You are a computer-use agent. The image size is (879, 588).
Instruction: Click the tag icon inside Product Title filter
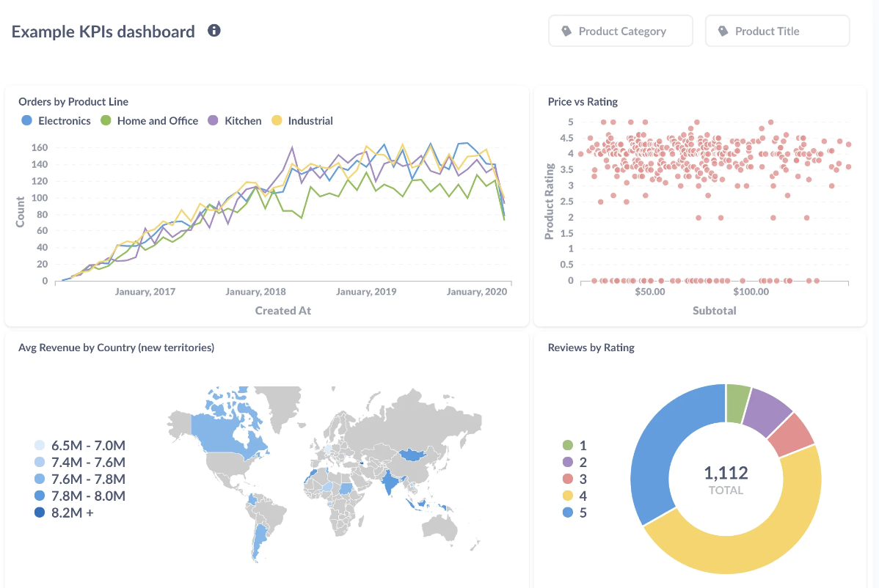723,31
